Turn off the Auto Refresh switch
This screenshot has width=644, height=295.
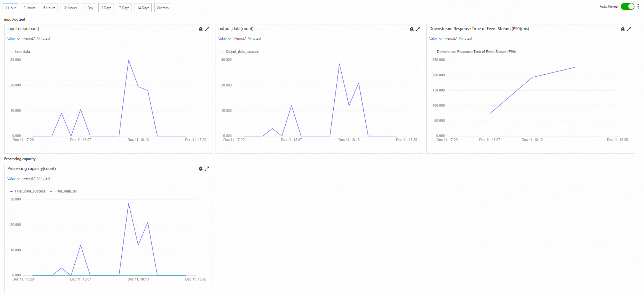pos(627,6)
